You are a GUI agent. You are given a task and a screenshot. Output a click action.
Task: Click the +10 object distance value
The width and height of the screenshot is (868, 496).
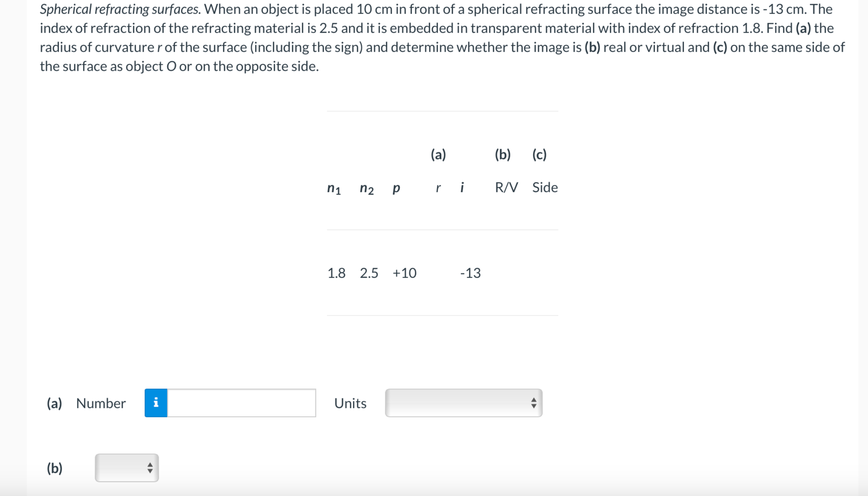pos(404,273)
